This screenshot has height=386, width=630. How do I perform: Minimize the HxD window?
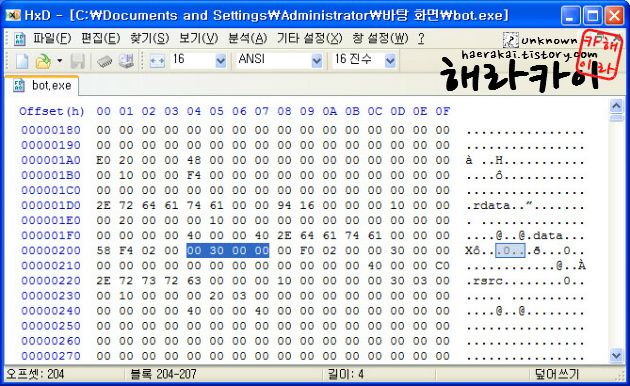coord(571,16)
